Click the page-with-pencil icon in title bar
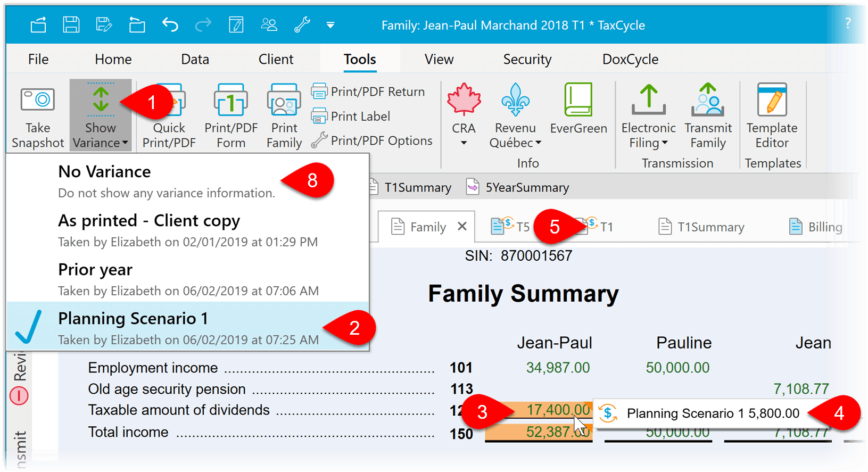This screenshot has height=472, width=868. 236,24
